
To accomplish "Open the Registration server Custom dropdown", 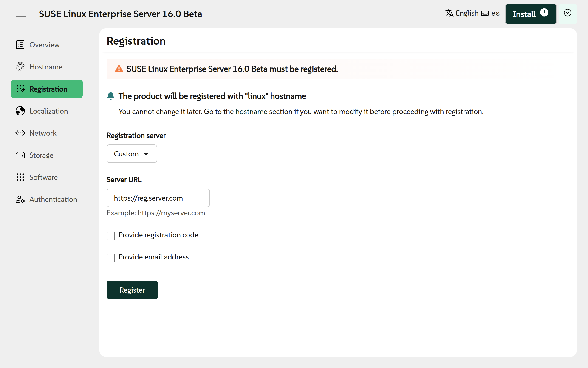I will pos(132,154).
